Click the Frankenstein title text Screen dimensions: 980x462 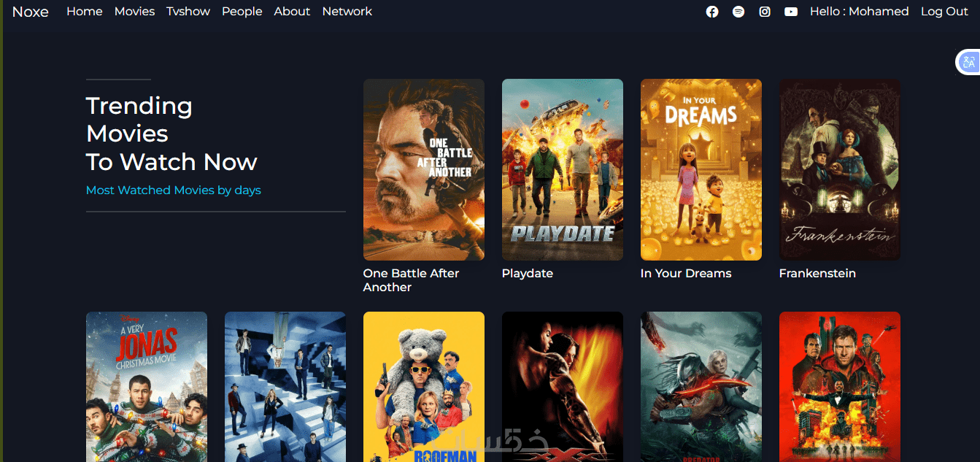pos(817,274)
